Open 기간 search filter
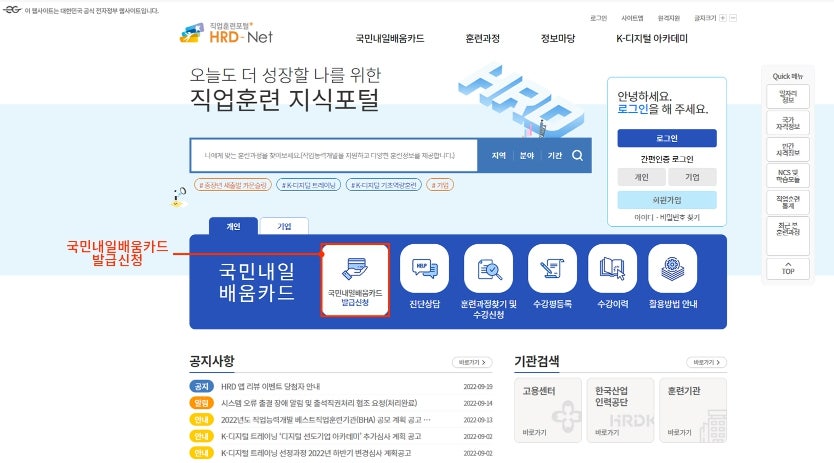Image resolution: width=834 pixels, height=463 pixels. point(555,155)
